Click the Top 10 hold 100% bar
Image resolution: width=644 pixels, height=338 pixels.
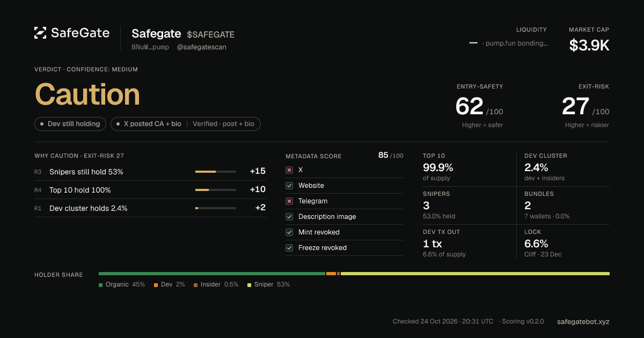216,190
